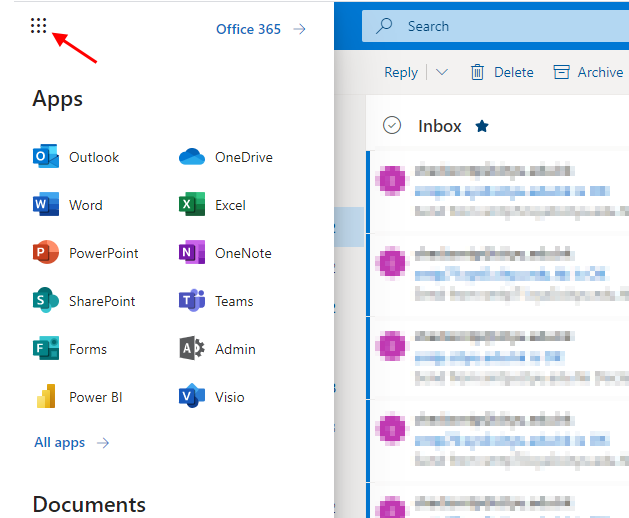This screenshot has width=629, height=518.
Task: Open the Word app icon
Action: [x=46, y=205]
